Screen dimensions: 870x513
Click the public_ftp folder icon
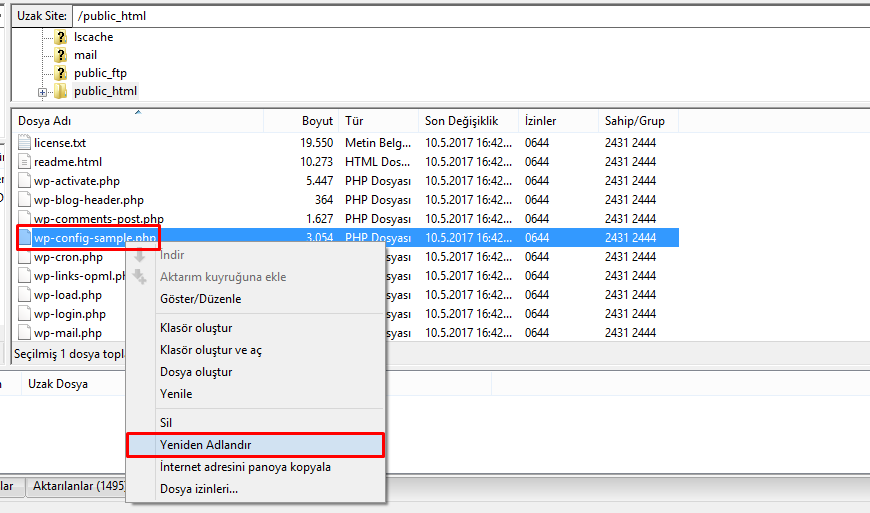pyautogui.click(x=61, y=73)
